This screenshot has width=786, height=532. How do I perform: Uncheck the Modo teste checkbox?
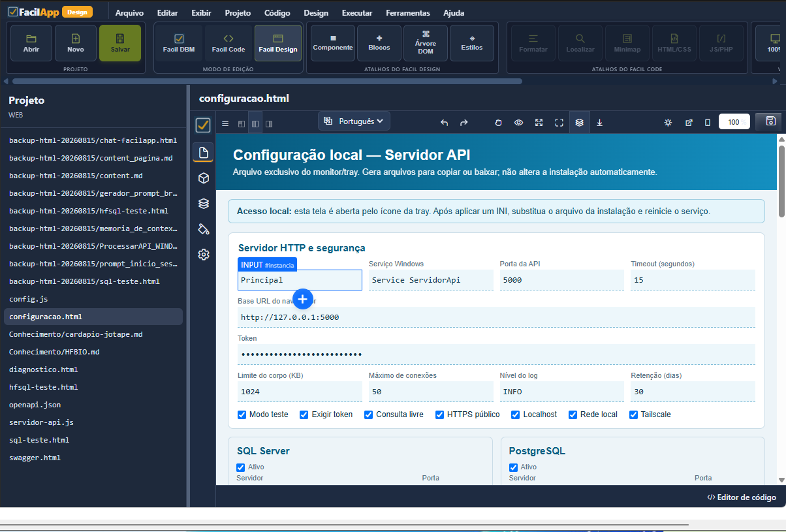(x=242, y=415)
